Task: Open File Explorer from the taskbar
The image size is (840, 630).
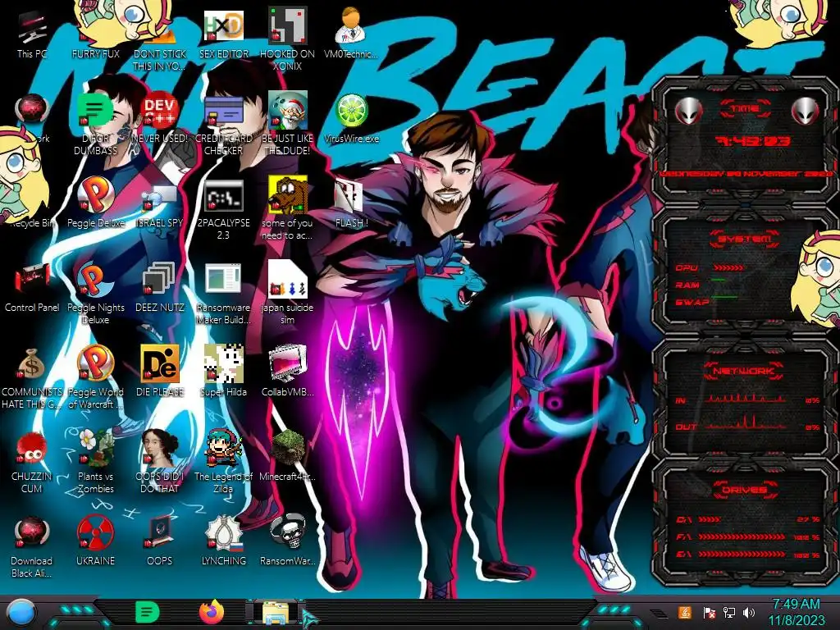Action: click(x=276, y=613)
